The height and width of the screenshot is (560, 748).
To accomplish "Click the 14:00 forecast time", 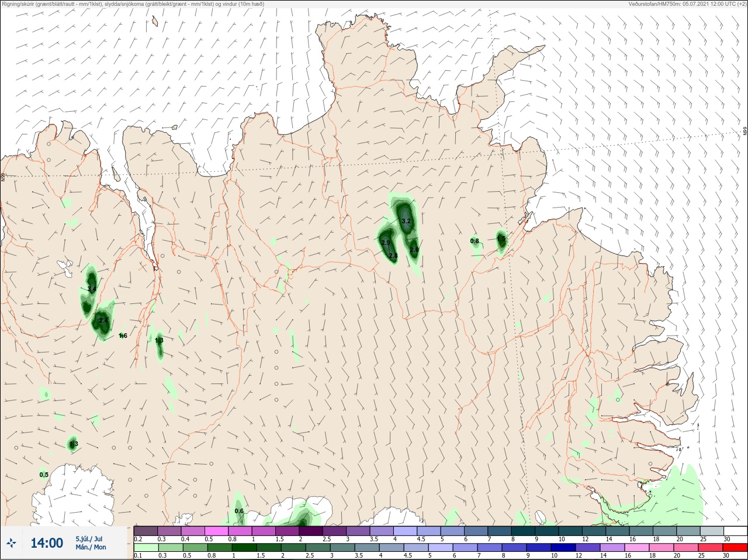I will coord(47,543).
